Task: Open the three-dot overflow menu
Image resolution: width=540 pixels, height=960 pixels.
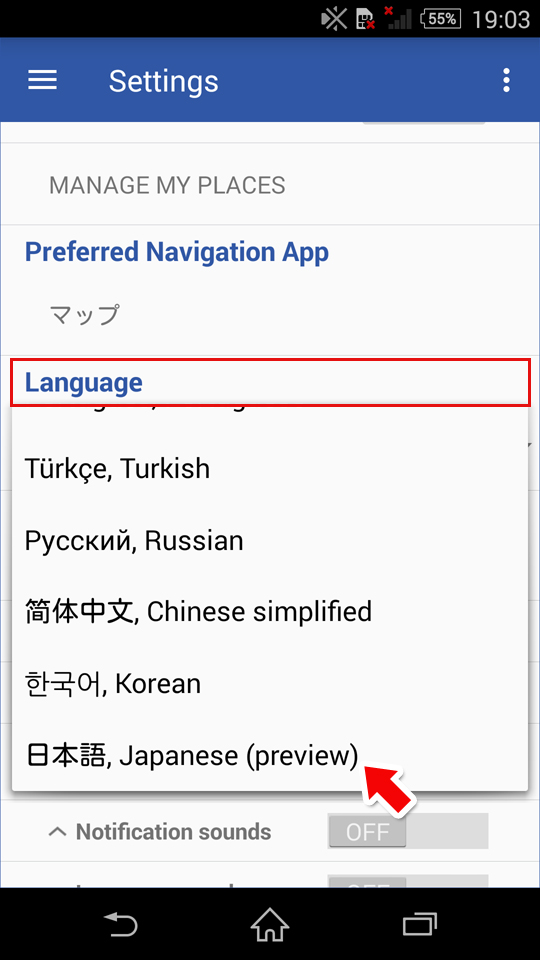Action: (506, 80)
